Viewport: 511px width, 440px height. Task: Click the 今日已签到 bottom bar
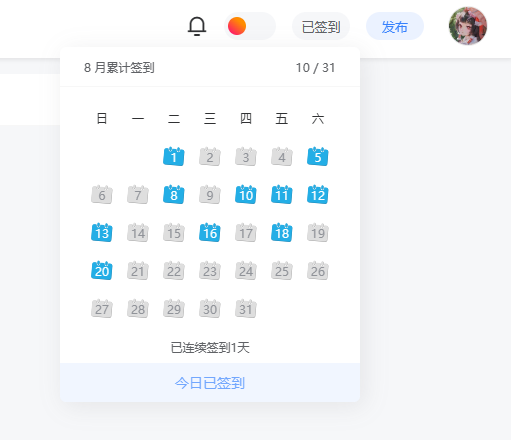coord(210,383)
